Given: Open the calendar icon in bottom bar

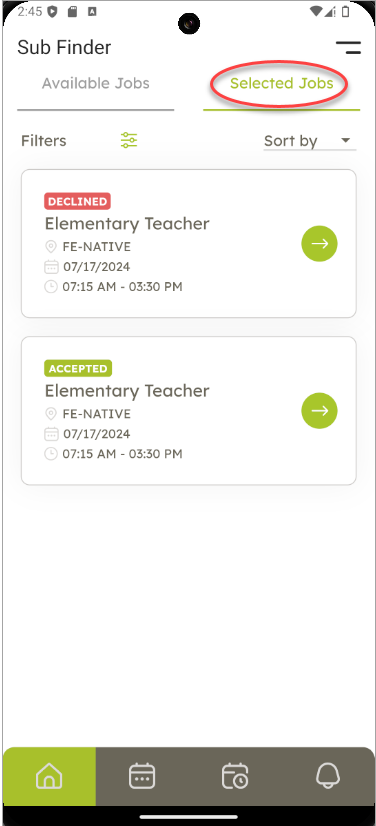Looking at the screenshot, I should [x=142, y=776].
